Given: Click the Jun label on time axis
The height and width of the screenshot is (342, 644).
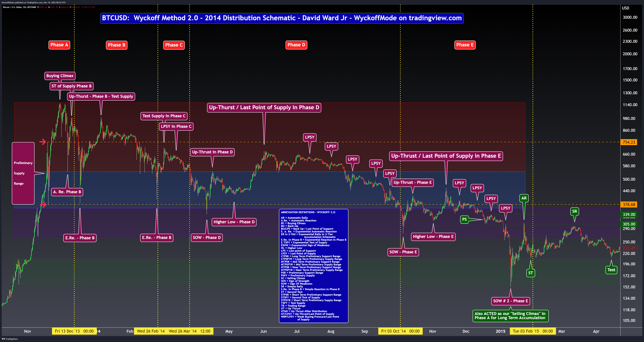Looking at the screenshot, I should 263,331.
